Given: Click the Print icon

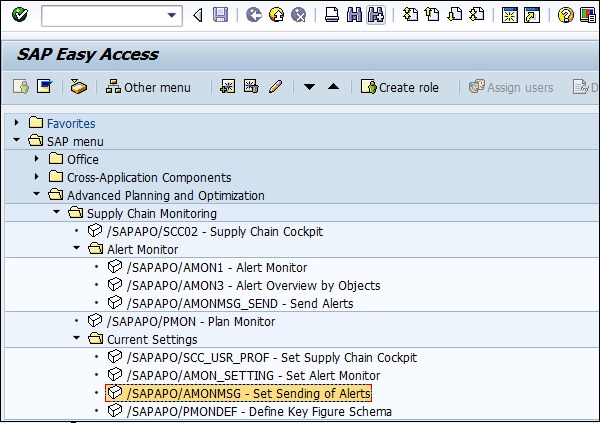Looking at the screenshot, I should coord(332,15).
